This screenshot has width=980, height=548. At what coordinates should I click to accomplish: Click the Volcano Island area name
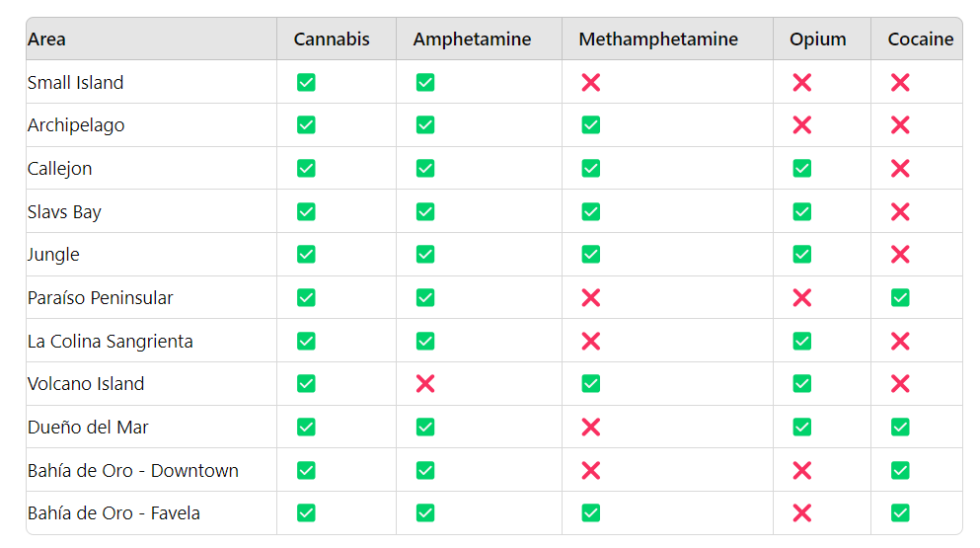click(86, 384)
